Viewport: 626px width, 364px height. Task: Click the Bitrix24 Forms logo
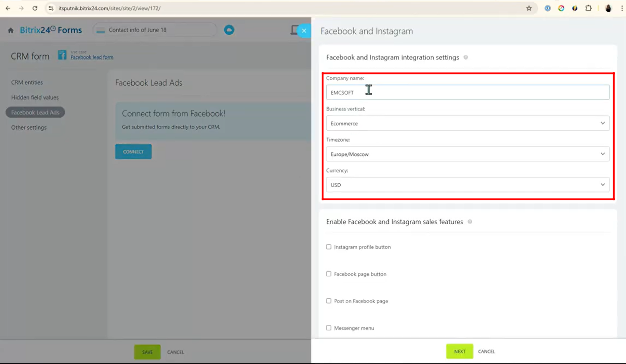pyautogui.click(x=51, y=30)
